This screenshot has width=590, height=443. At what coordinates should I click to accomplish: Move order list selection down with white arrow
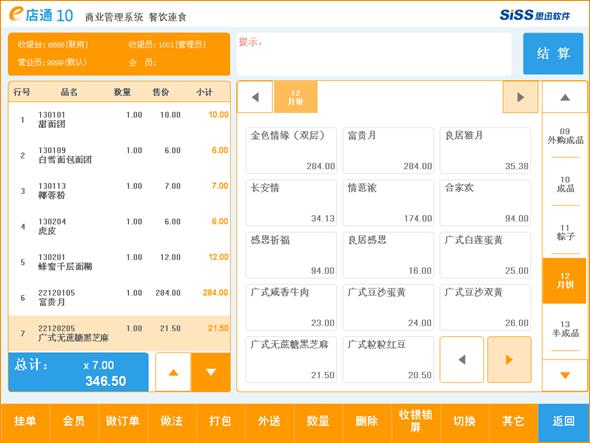point(211,372)
